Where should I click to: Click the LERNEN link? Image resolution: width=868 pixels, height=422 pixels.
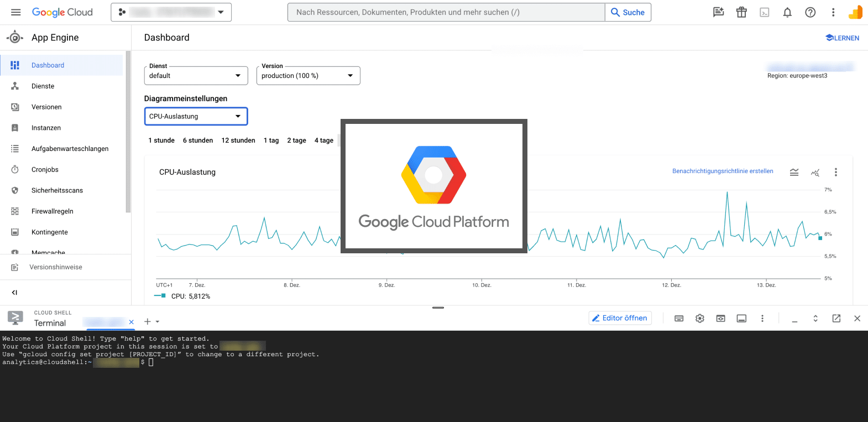point(842,38)
